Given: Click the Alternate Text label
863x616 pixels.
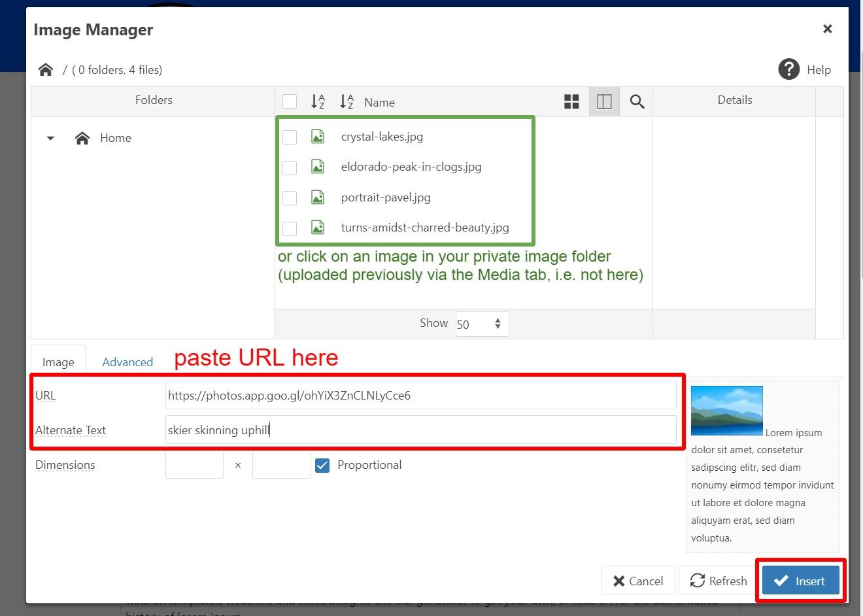Looking at the screenshot, I should (71, 430).
